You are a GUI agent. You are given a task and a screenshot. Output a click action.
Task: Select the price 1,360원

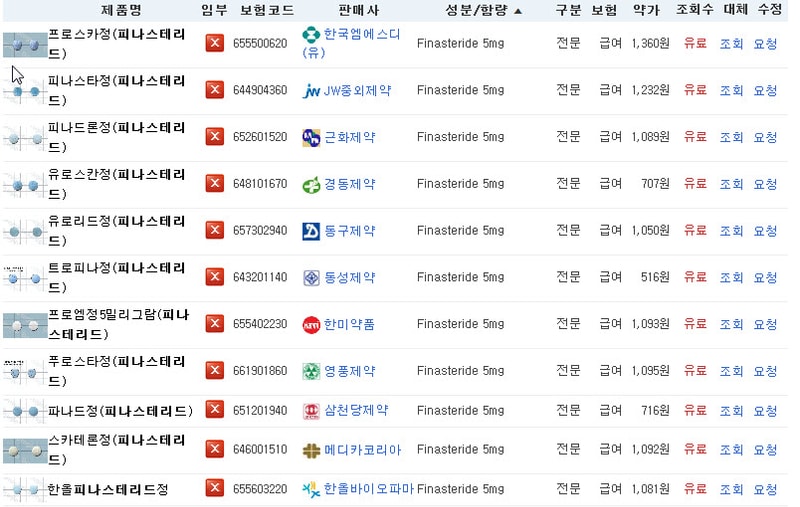[651, 43]
